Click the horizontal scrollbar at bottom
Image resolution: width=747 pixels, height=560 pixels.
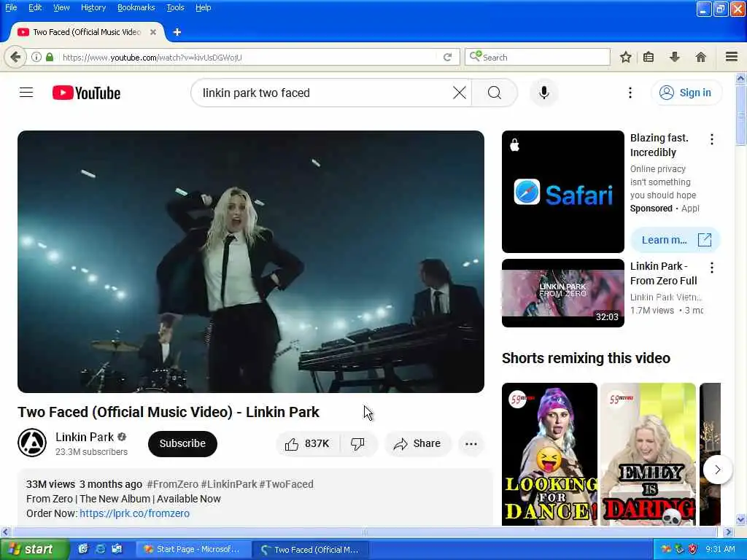[365, 532]
